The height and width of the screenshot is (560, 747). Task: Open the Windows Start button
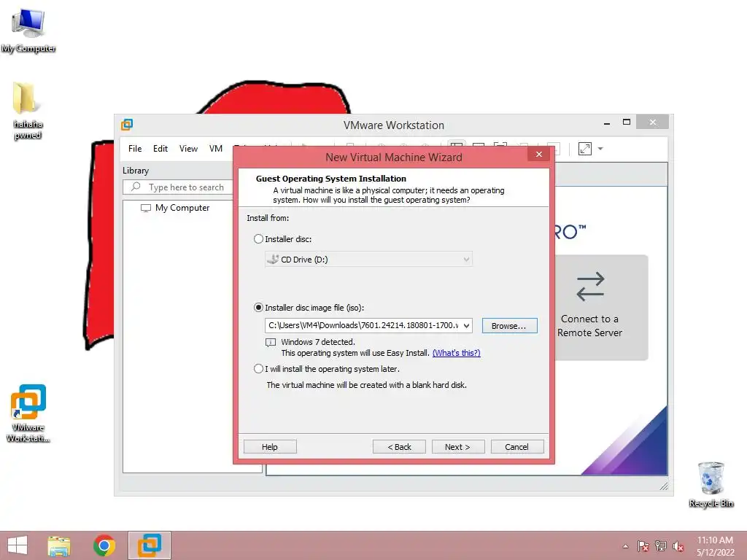click(18, 545)
